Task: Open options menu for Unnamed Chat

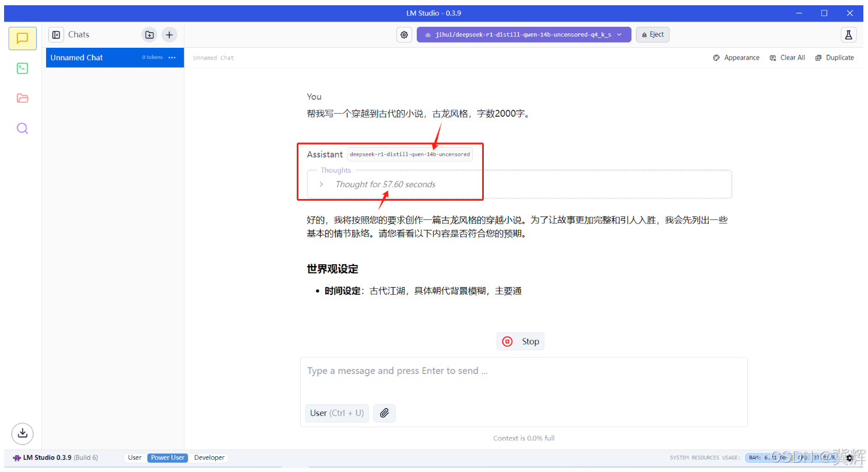Action: coord(172,58)
